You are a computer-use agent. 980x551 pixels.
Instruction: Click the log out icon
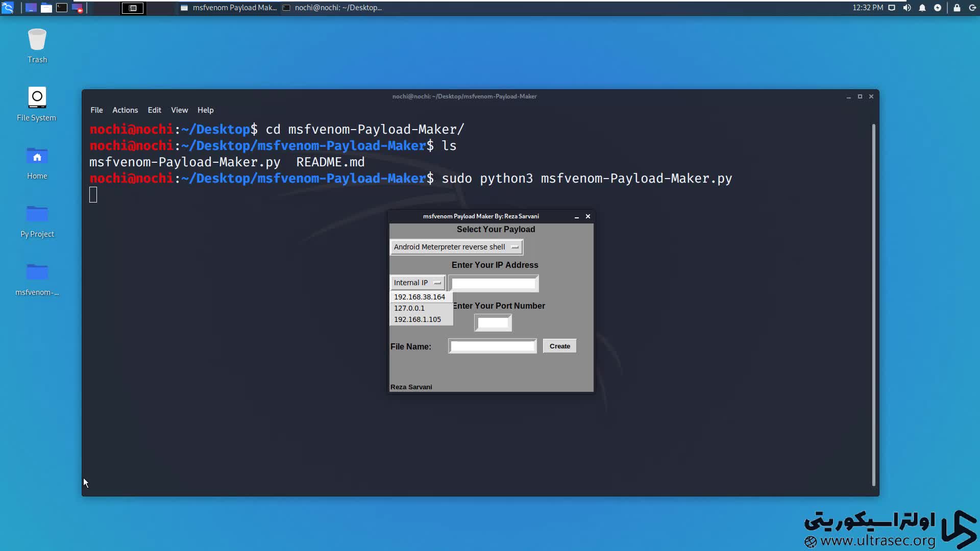tap(972, 8)
